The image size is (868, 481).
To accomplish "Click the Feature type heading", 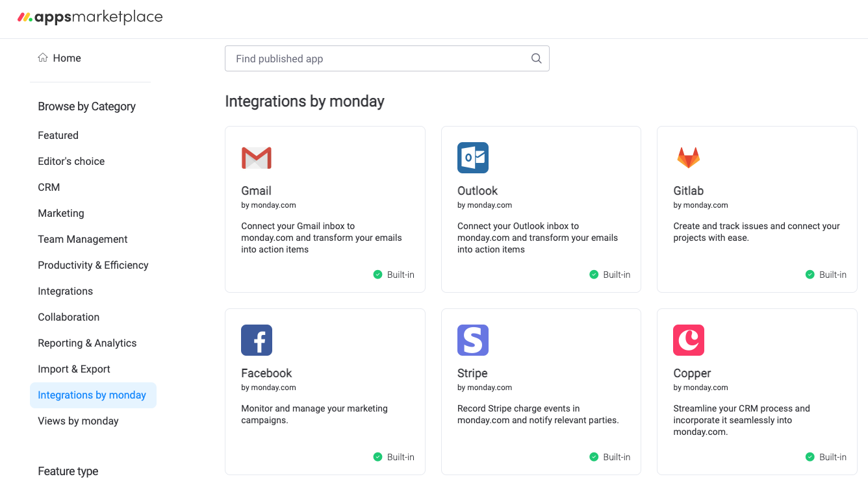I will pyautogui.click(x=68, y=471).
